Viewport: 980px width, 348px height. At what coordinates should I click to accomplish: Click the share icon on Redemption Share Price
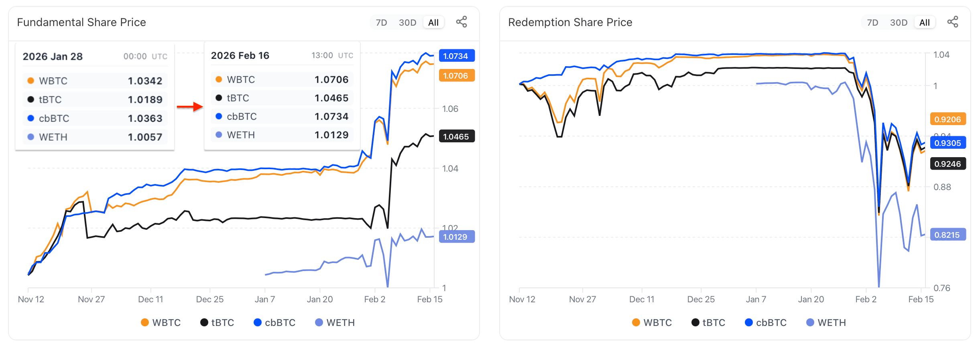(x=952, y=22)
